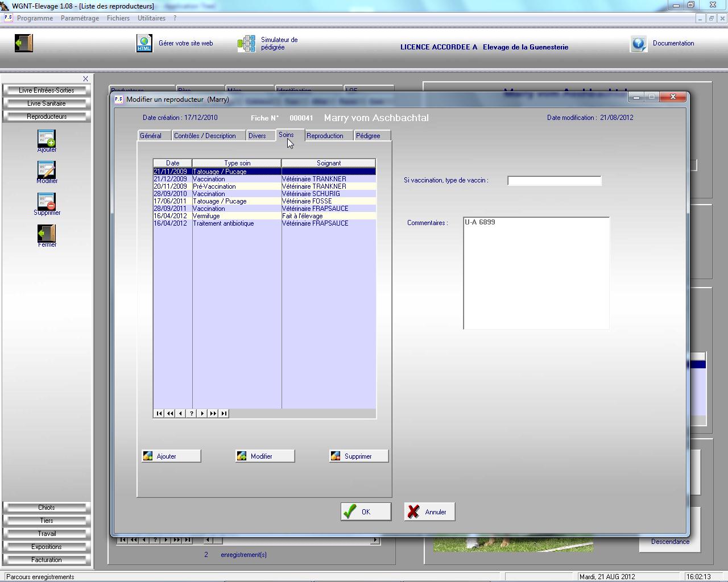Expand the Chiots sidebar section
Viewport: 728px width, 582px height.
pos(47,508)
